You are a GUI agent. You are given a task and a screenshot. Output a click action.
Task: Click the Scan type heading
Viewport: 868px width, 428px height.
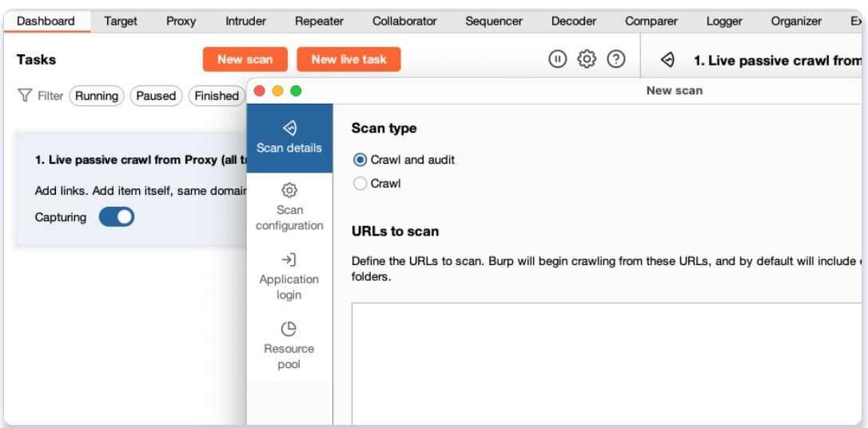click(384, 129)
